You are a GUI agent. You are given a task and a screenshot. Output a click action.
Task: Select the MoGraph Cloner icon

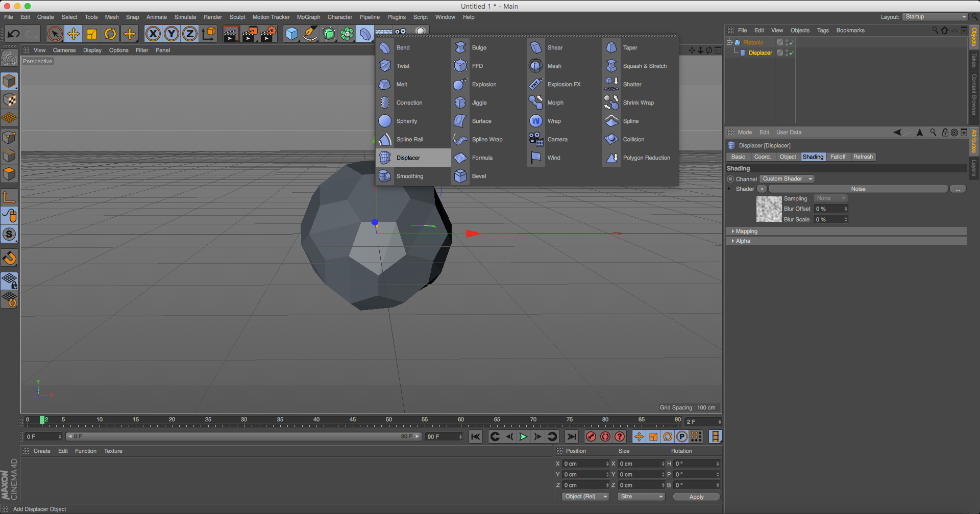(x=347, y=34)
